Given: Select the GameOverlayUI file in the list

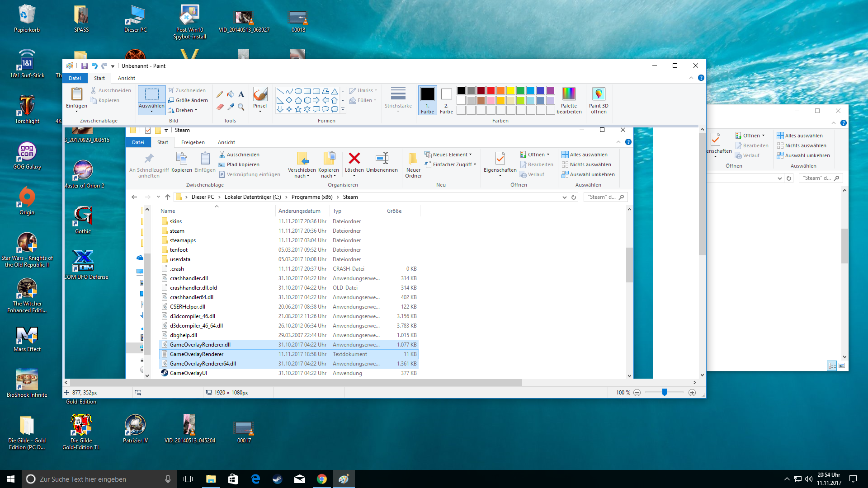Looking at the screenshot, I should (x=189, y=373).
